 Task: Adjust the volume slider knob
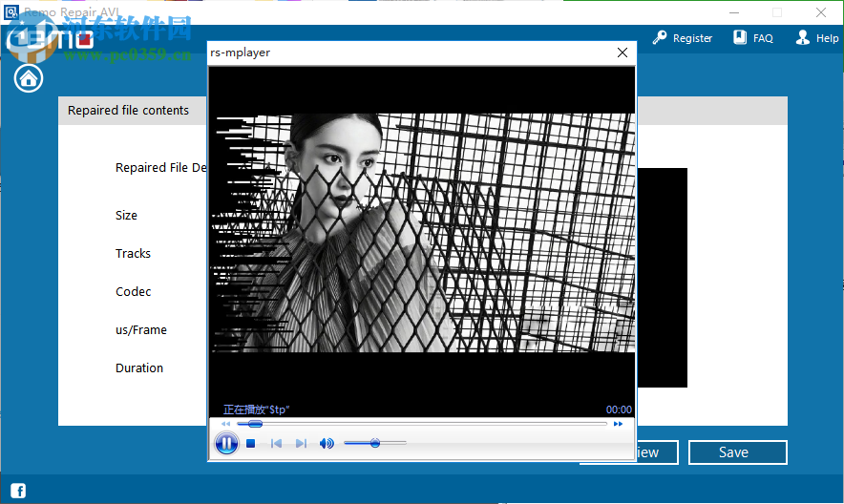coord(375,443)
